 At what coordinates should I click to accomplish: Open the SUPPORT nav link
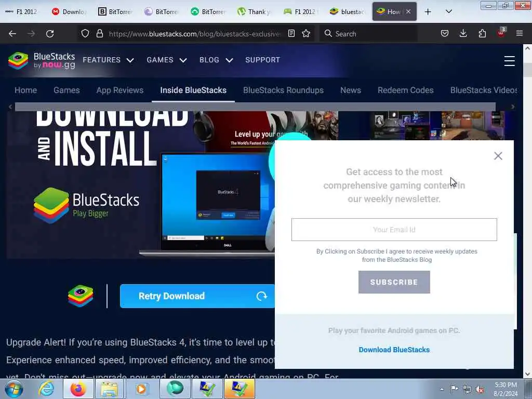[x=262, y=60]
